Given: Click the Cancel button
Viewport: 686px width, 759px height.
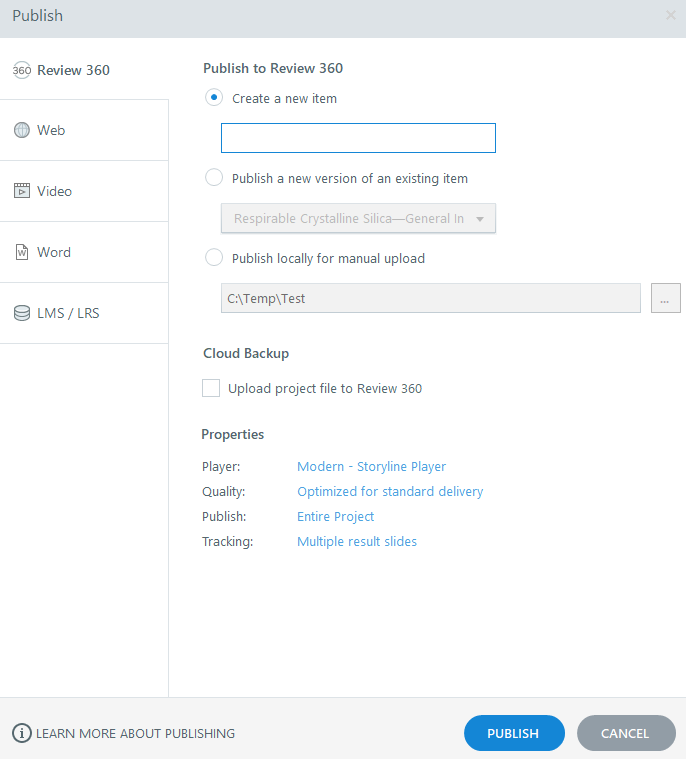Looking at the screenshot, I should (626, 733).
